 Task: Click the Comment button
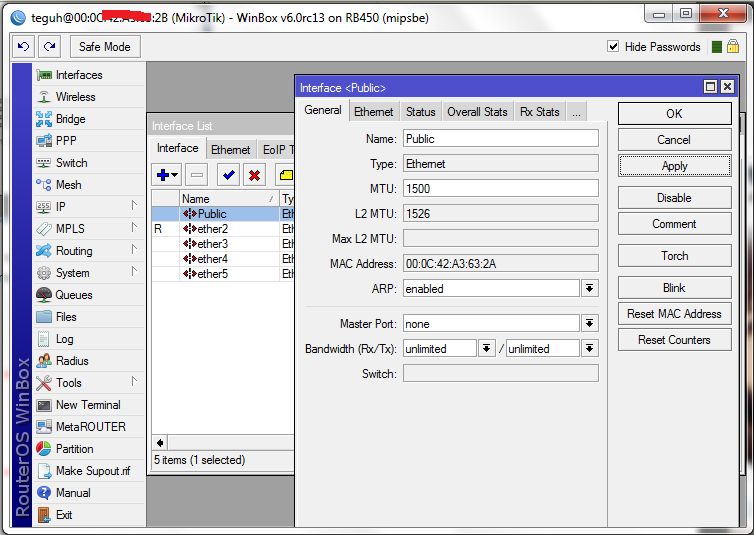tap(674, 224)
